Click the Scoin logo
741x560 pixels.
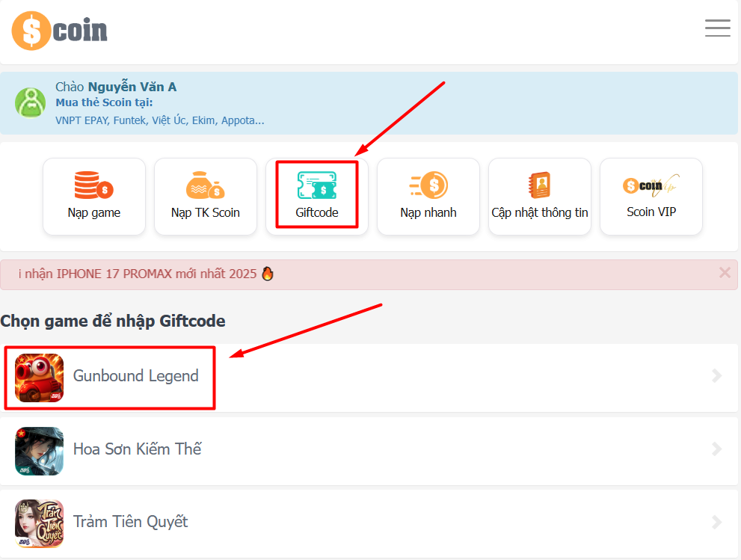(60, 31)
